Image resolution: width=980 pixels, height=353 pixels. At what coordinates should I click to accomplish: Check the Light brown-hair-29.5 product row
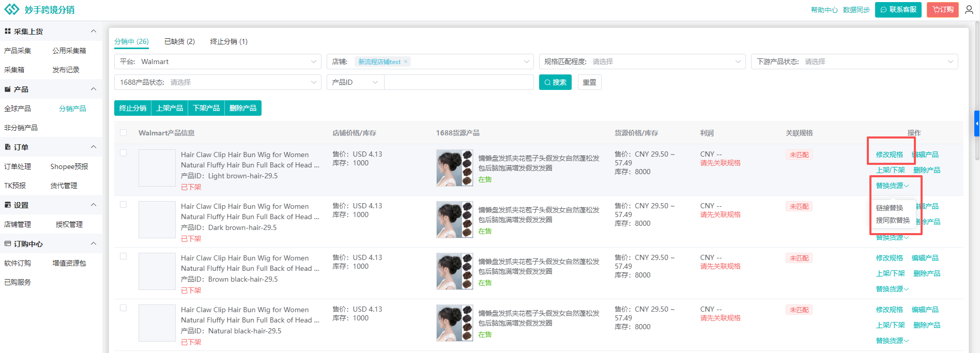[123, 153]
